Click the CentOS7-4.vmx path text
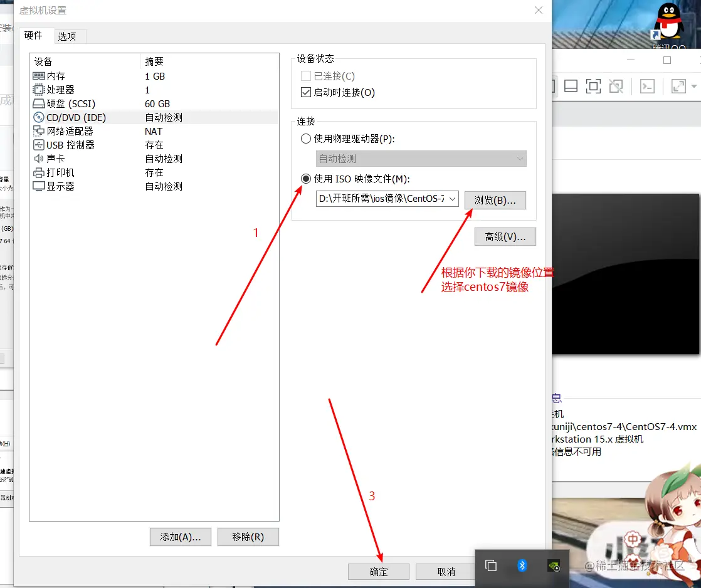 (625, 427)
